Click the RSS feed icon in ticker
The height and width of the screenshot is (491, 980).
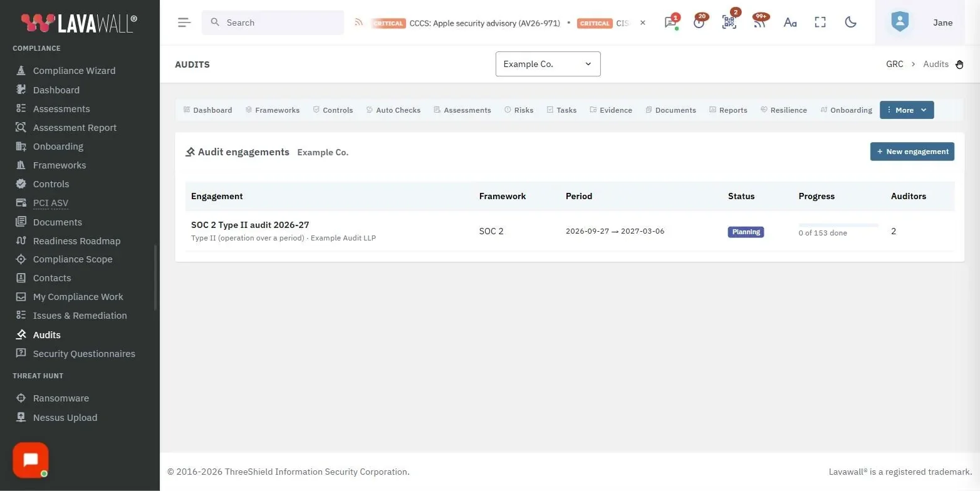359,23
